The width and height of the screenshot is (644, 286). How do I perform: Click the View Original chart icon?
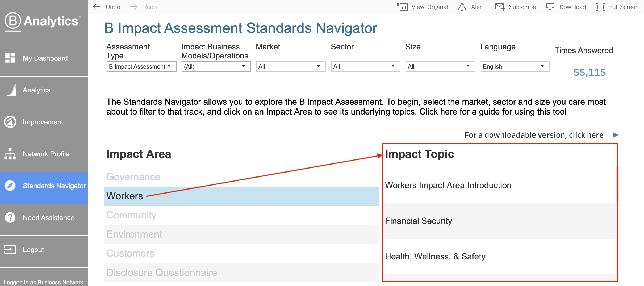click(402, 7)
